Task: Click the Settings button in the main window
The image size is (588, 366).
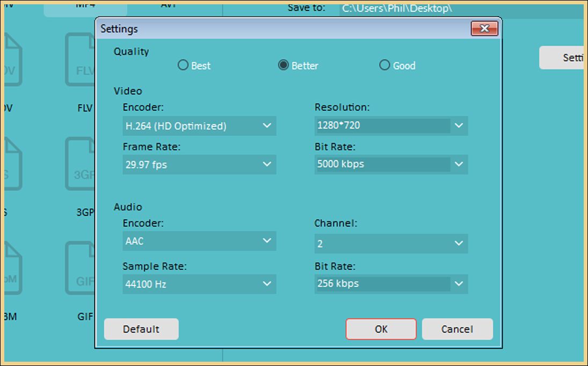Action: coord(561,58)
